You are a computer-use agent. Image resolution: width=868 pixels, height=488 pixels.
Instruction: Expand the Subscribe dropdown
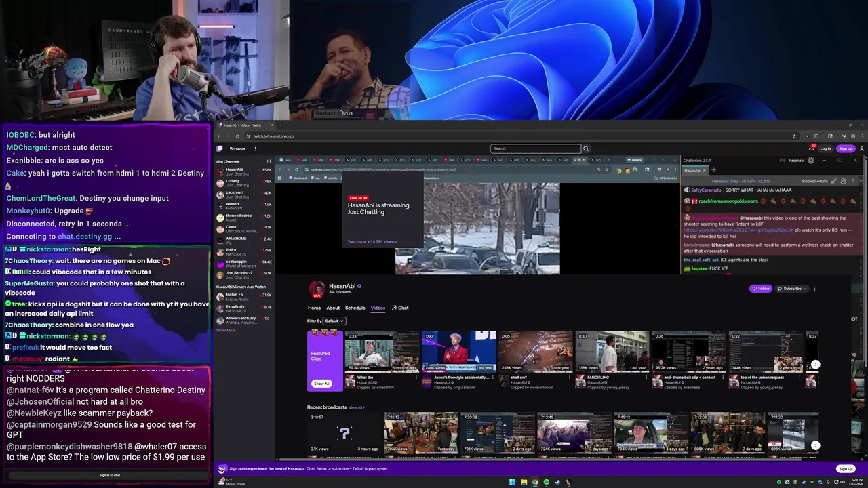pyautogui.click(x=792, y=288)
